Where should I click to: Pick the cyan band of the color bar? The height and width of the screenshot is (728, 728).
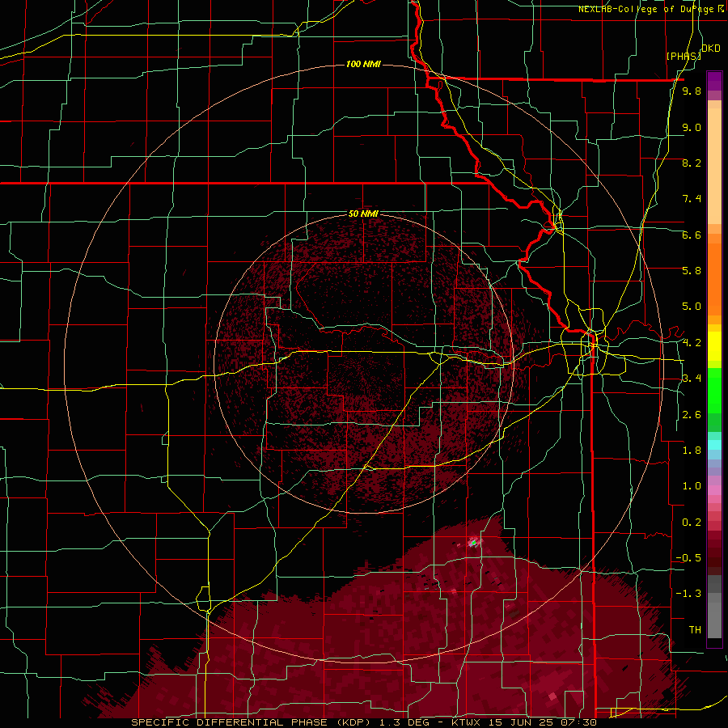714,445
